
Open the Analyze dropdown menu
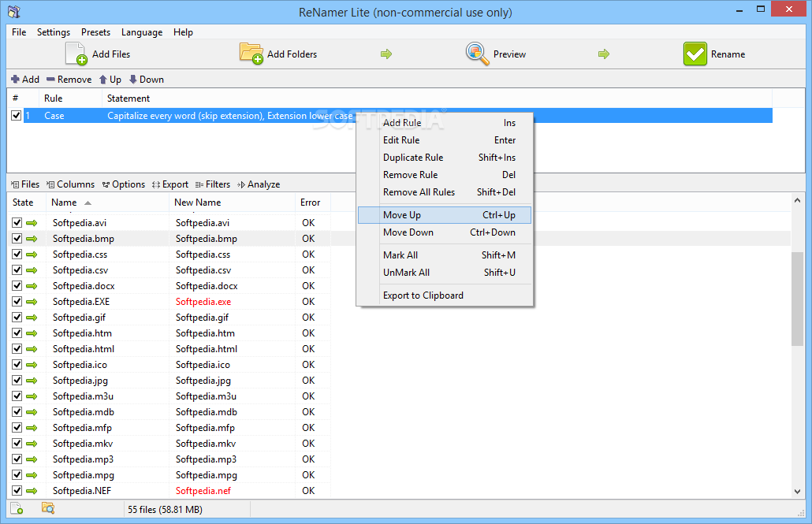(259, 184)
